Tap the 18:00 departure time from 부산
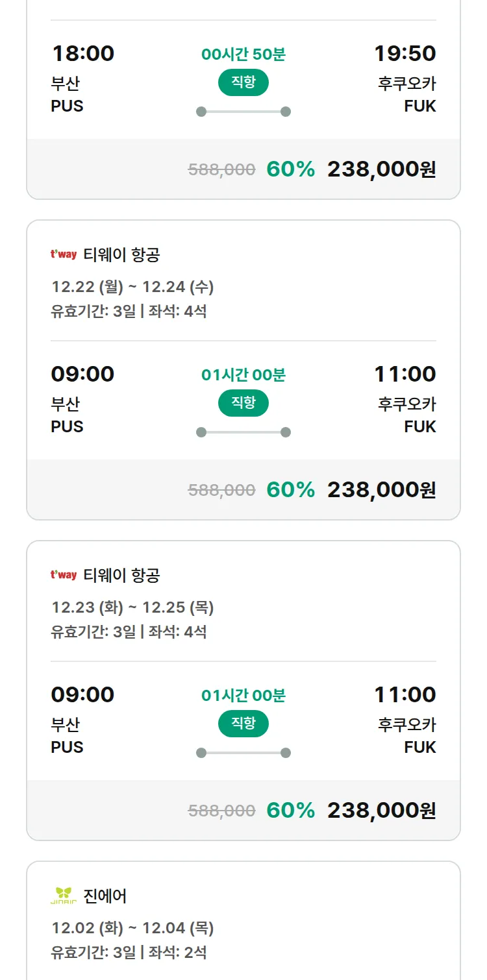Image resolution: width=487 pixels, height=980 pixels. point(82,53)
